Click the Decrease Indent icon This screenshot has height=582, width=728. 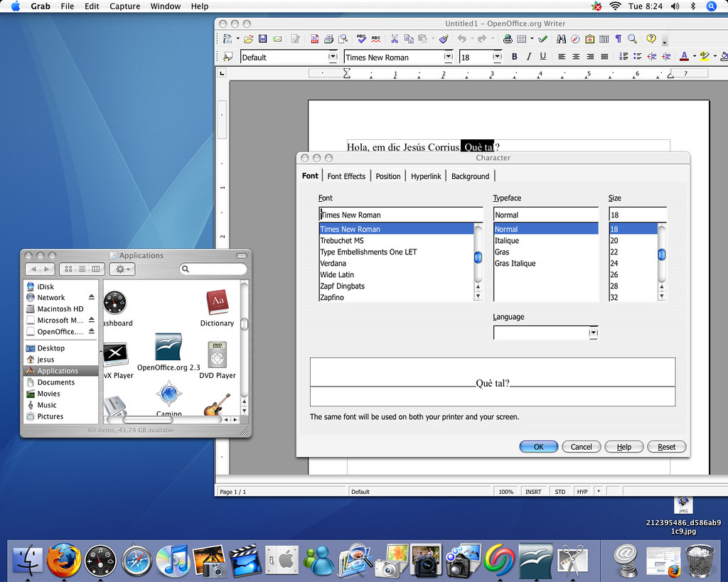pos(652,57)
